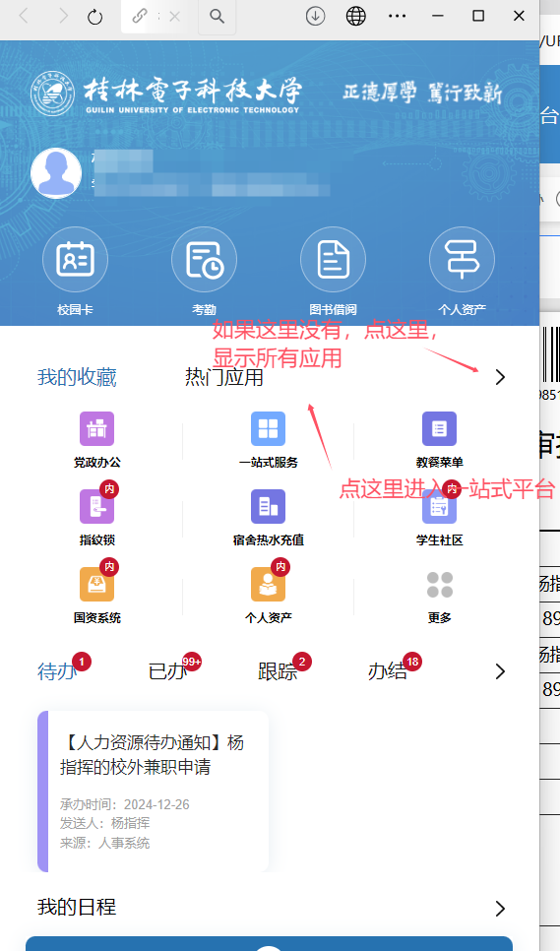
Task: Switch to the 我的收藏 tab
Action: tap(77, 377)
